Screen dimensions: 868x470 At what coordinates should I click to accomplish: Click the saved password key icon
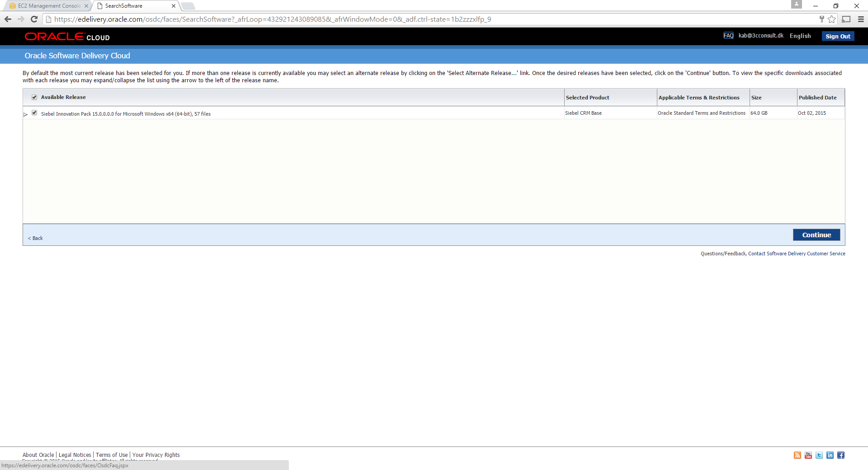click(x=821, y=19)
